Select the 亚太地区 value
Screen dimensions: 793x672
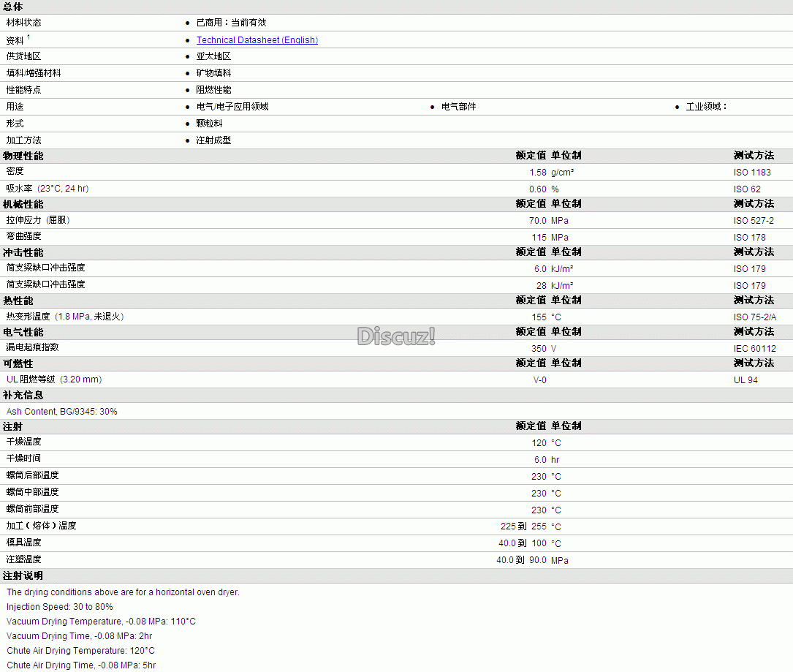pyautogui.click(x=213, y=56)
